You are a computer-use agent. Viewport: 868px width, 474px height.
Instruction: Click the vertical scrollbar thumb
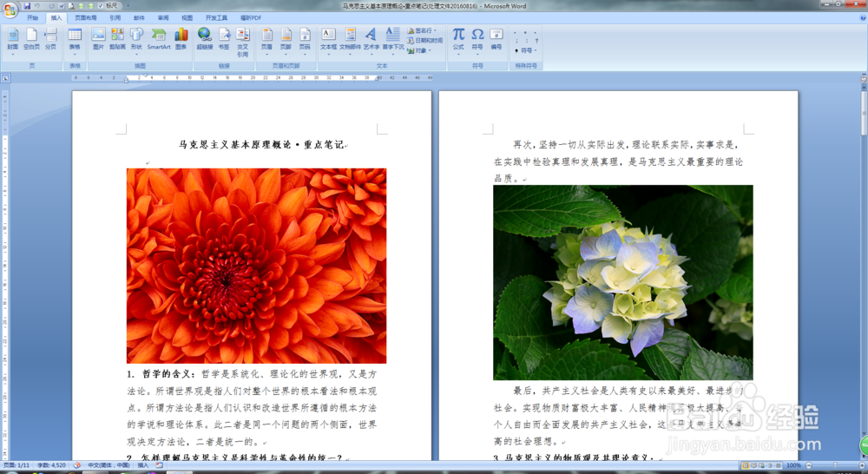864,114
